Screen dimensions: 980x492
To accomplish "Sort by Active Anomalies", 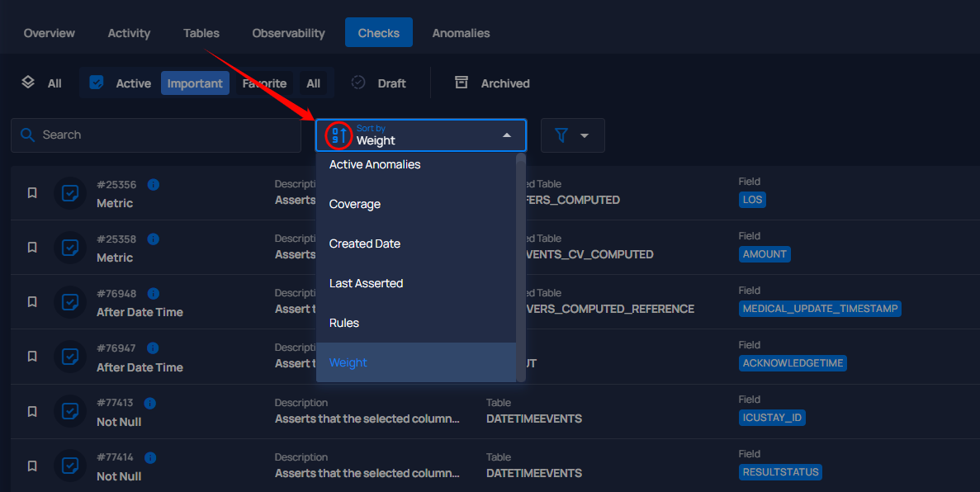I will [416, 164].
